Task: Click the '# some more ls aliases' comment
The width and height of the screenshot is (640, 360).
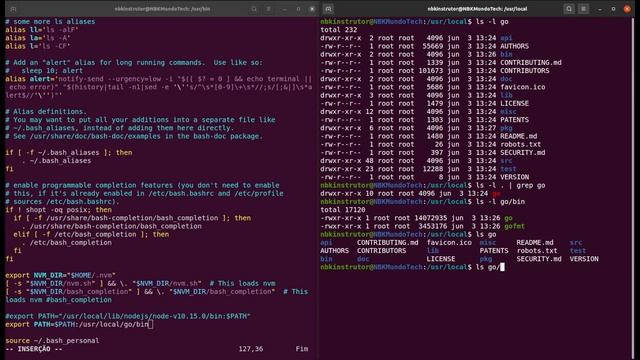Action: 50,22
